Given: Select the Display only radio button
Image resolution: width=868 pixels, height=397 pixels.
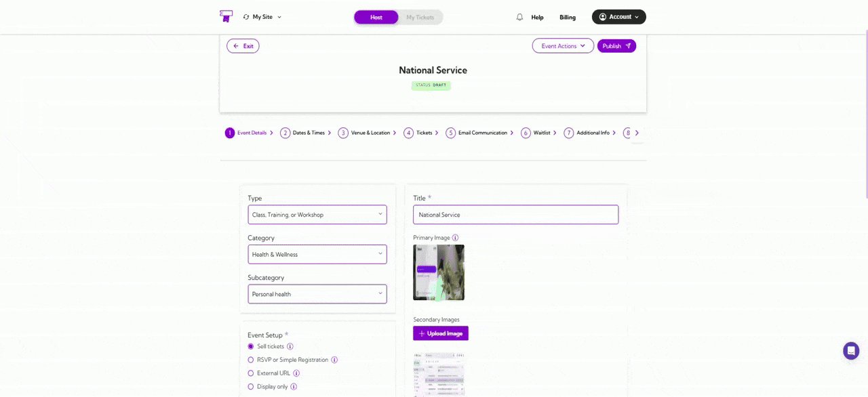Looking at the screenshot, I should pyautogui.click(x=251, y=387).
